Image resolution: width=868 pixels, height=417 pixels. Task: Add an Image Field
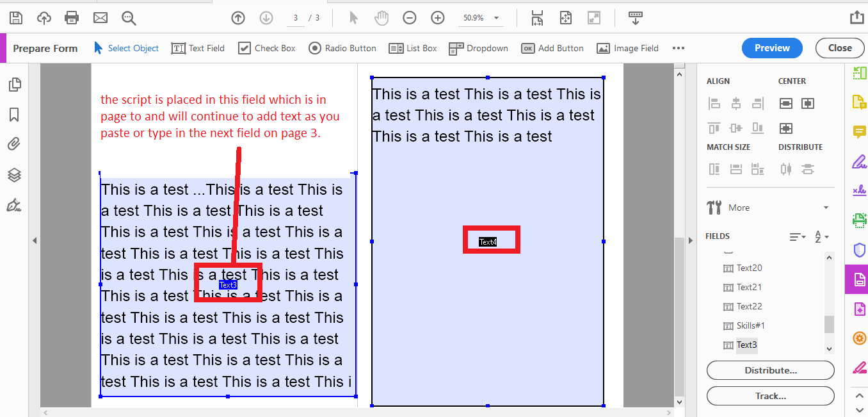[627, 47]
